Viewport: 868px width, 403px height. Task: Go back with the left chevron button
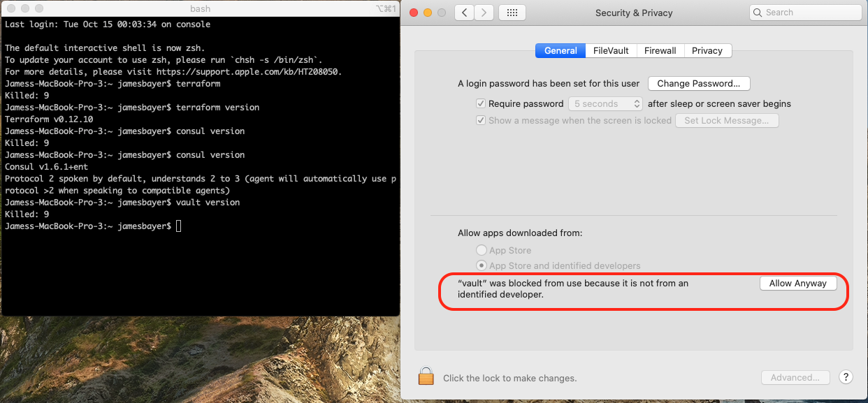pos(464,13)
